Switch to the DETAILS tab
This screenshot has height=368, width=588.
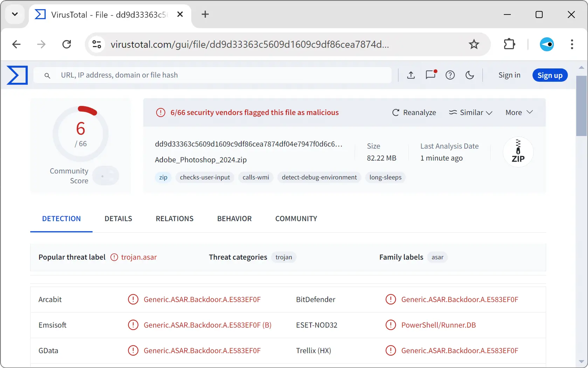(118, 219)
